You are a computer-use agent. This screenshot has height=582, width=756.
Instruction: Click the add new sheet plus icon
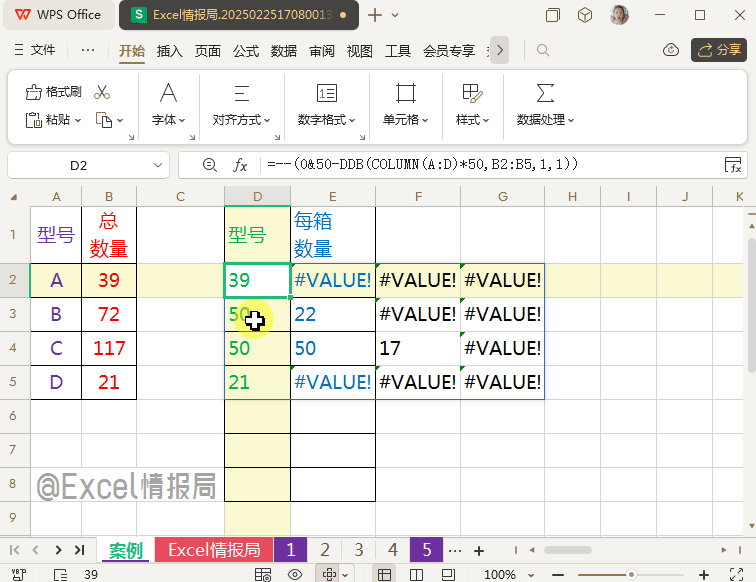click(x=479, y=550)
